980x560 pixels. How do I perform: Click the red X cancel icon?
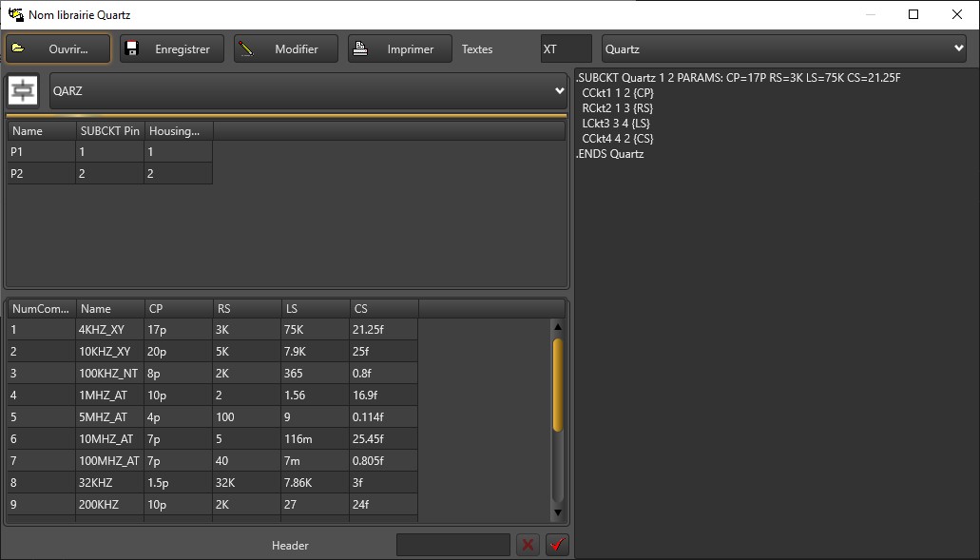click(528, 545)
